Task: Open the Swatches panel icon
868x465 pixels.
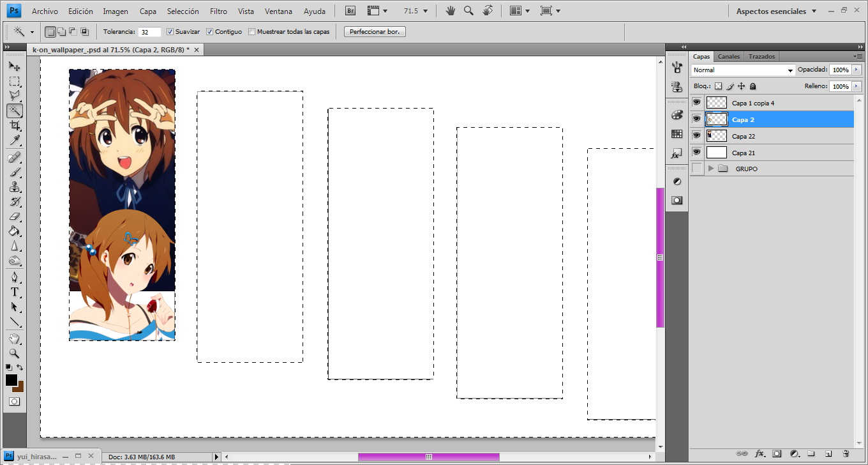Action: [x=677, y=134]
